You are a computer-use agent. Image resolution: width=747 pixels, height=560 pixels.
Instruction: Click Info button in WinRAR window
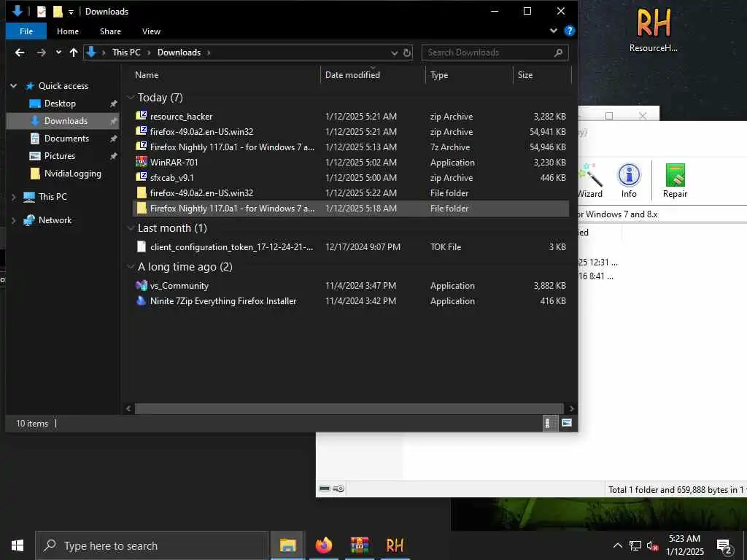click(629, 181)
